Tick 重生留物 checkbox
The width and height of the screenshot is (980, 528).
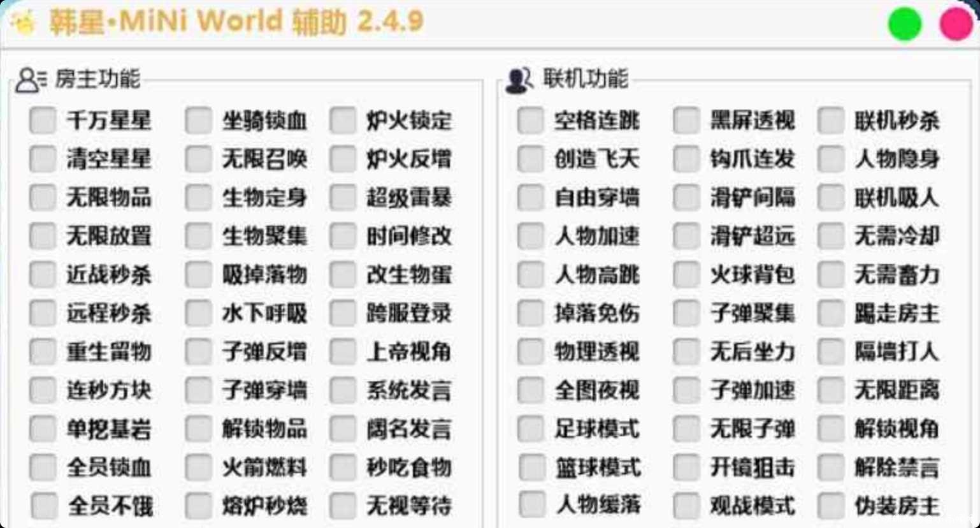point(43,352)
